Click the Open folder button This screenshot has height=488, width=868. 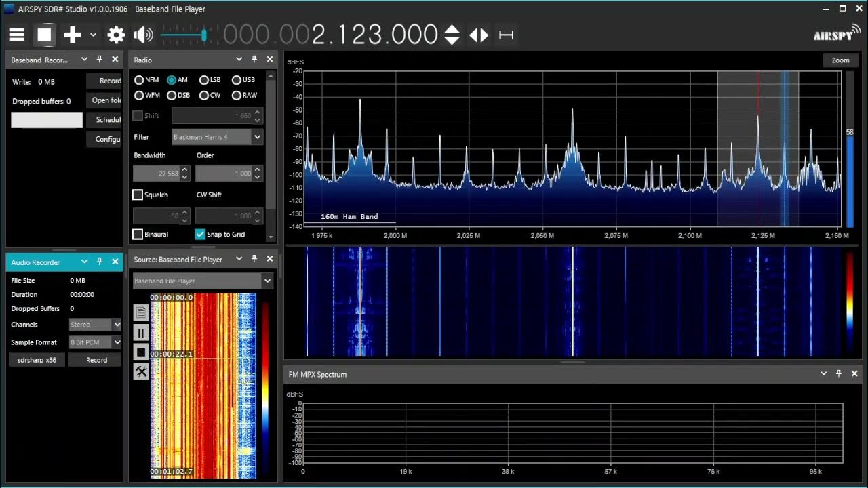(x=104, y=100)
